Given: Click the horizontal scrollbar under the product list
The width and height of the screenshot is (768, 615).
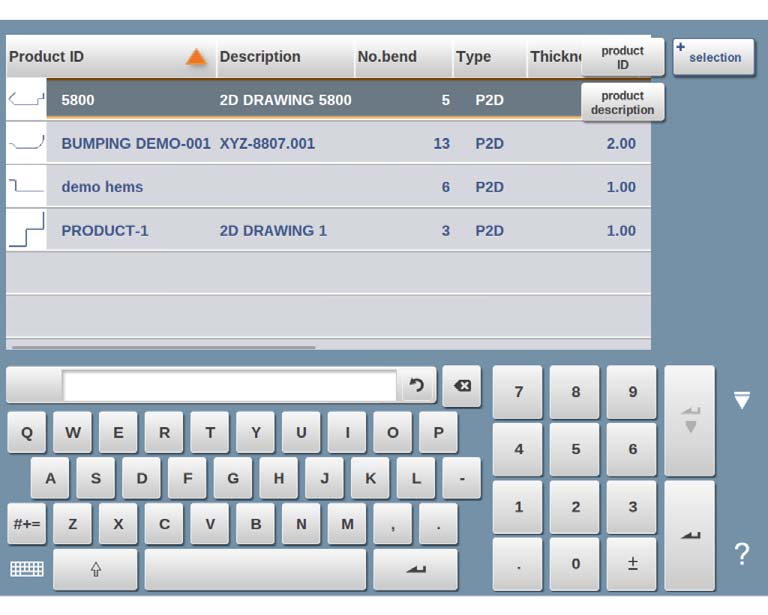Looking at the screenshot, I should point(164,347).
